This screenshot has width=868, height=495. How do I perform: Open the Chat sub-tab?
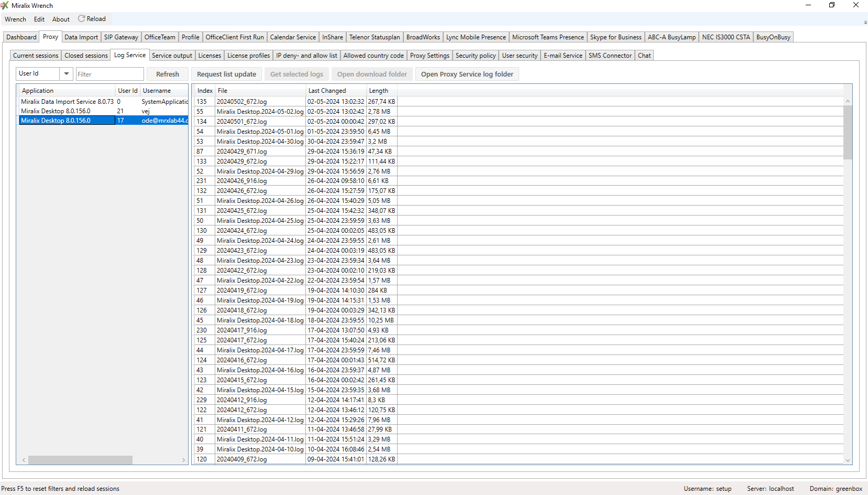point(644,56)
